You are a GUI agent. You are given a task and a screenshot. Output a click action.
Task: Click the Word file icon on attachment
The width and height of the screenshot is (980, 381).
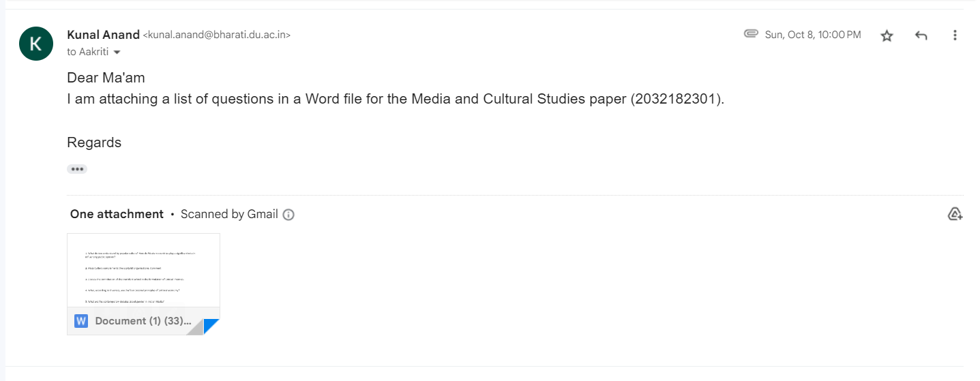81,321
